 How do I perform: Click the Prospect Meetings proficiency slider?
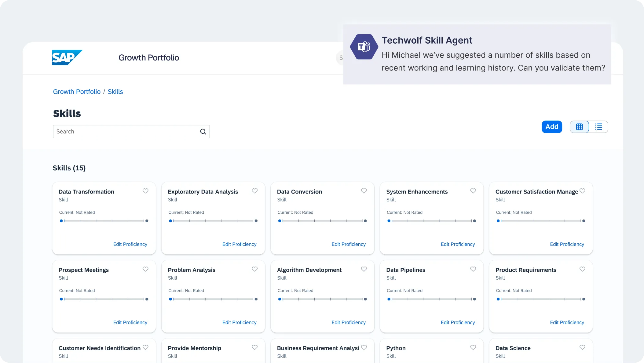104,299
